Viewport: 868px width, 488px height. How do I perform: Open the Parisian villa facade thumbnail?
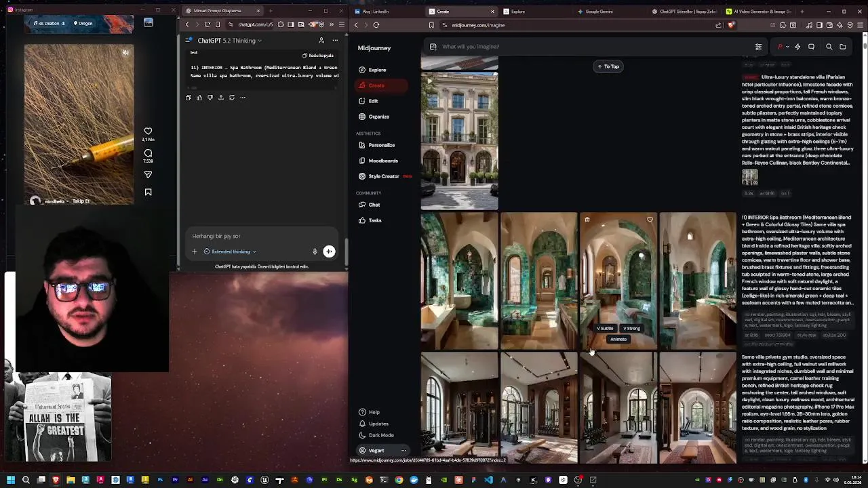459,140
